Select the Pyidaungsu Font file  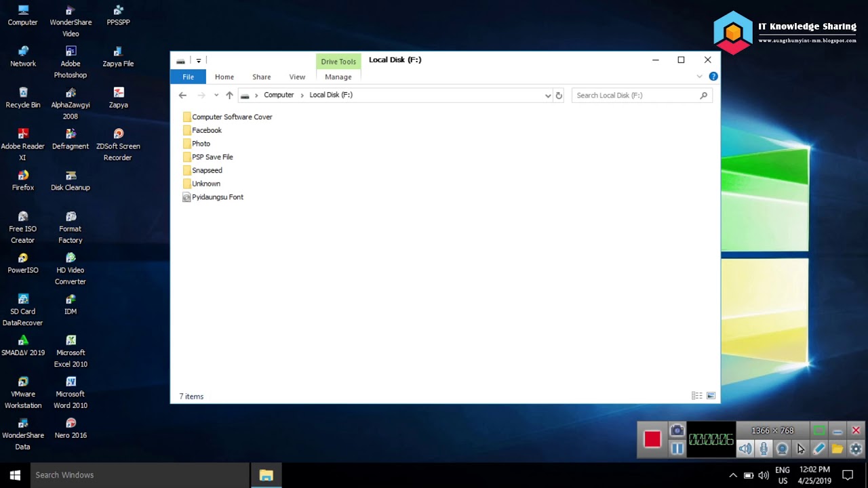(213, 197)
